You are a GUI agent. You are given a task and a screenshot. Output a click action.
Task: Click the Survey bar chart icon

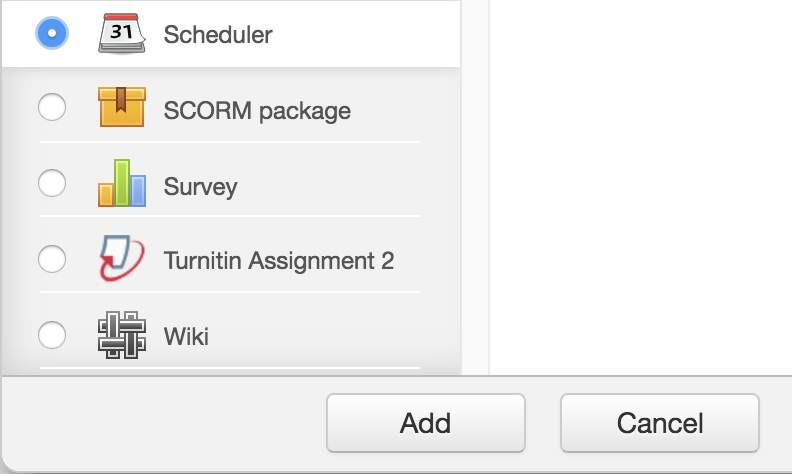[122, 183]
